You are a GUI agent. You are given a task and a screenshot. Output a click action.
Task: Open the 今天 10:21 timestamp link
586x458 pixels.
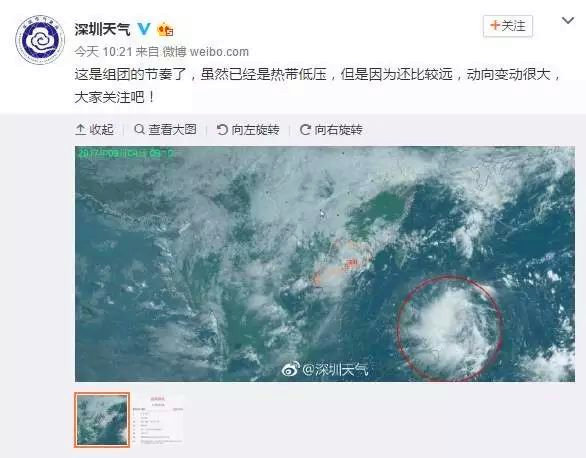104,52
